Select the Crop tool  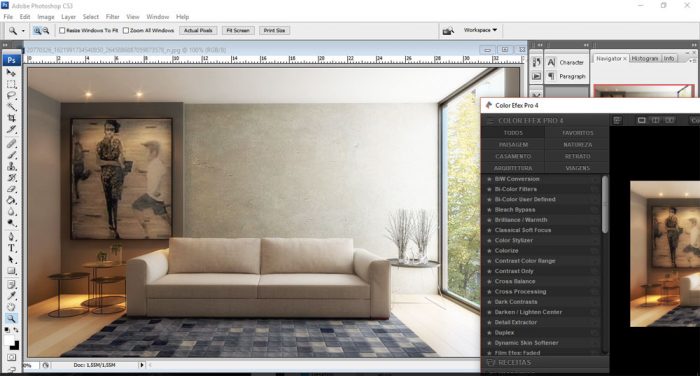(12, 118)
